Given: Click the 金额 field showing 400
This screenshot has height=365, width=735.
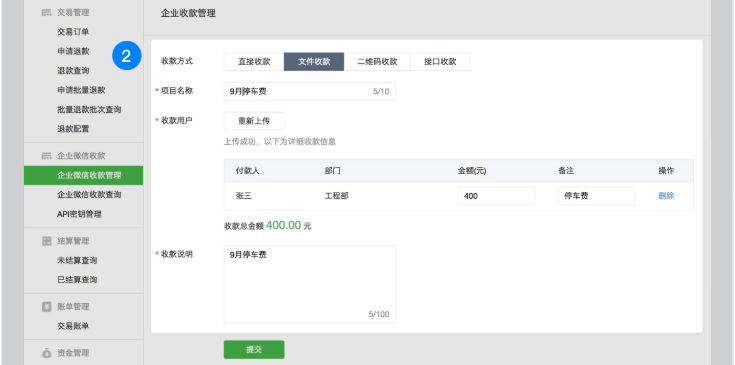Looking at the screenshot, I should point(496,196).
